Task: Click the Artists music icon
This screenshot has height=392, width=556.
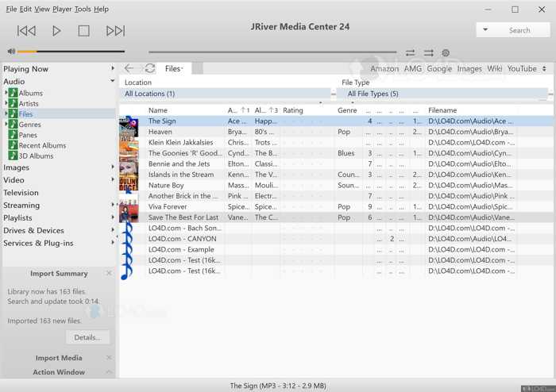Action: tap(14, 103)
